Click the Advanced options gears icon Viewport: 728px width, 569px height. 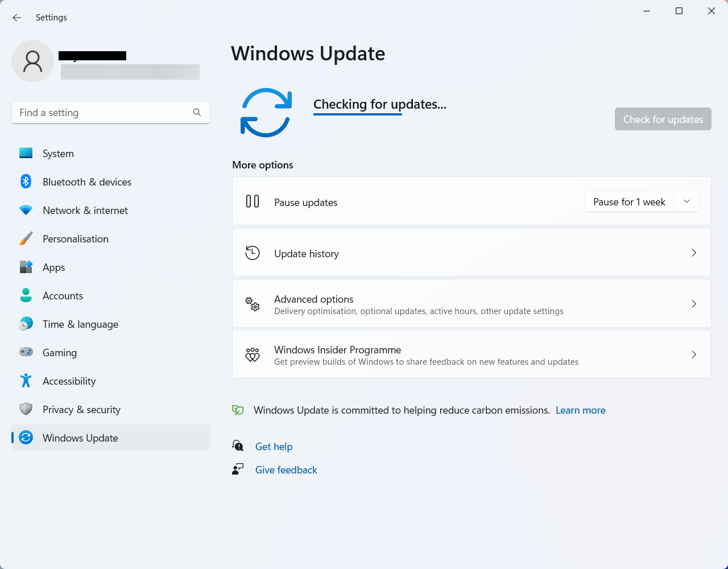point(253,304)
